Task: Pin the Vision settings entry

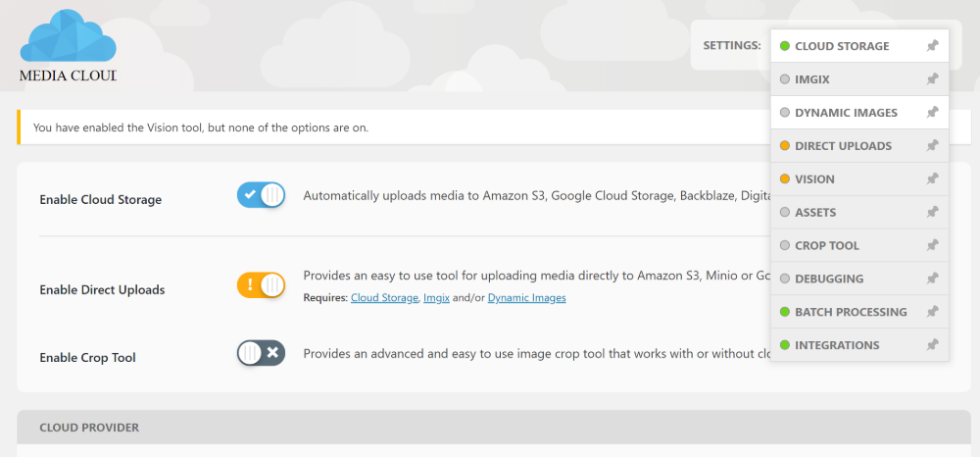Action: [x=932, y=178]
